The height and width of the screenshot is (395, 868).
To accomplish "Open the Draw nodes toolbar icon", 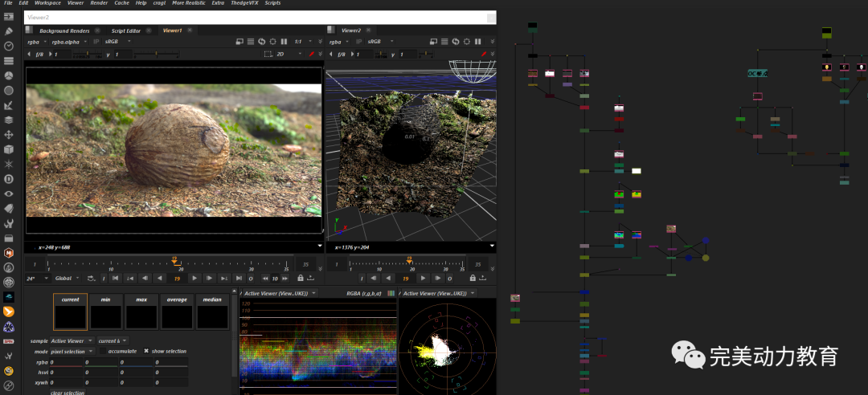I will pyautogui.click(x=8, y=31).
